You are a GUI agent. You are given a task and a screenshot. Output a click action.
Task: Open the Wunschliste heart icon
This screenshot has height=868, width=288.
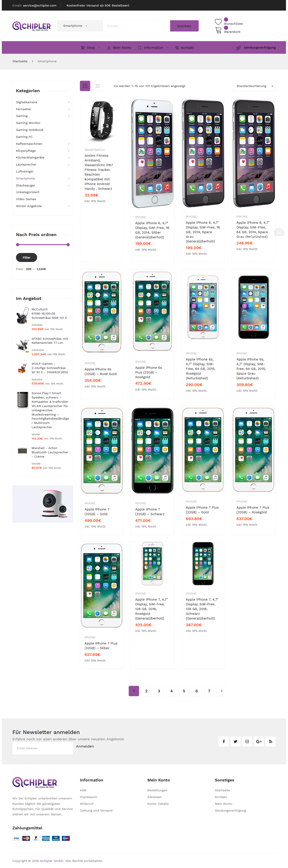pyautogui.click(x=218, y=22)
